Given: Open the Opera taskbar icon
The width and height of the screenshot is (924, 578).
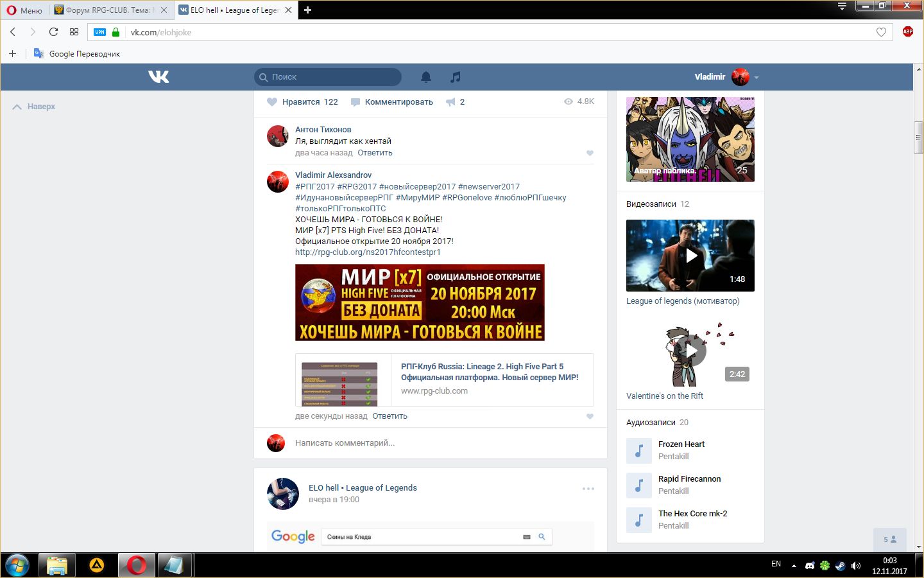Looking at the screenshot, I should pos(137,565).
